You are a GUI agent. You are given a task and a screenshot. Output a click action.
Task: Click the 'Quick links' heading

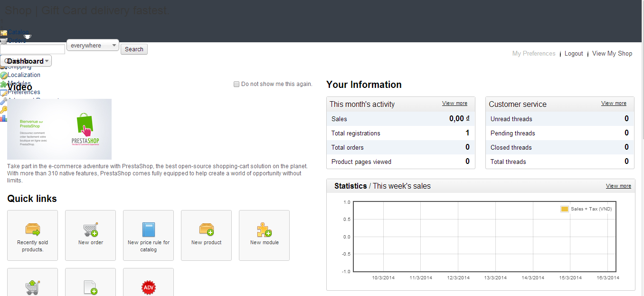[x=32, y=199]
